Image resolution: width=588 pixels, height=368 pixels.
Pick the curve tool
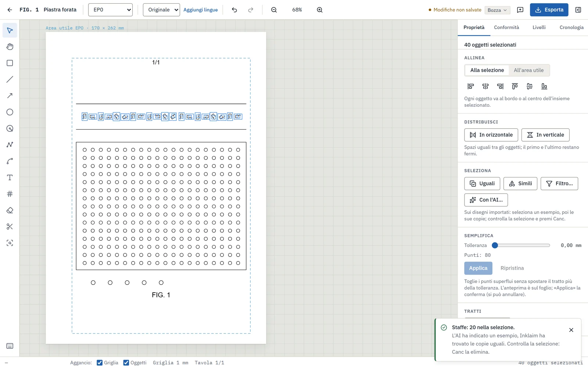10,161
